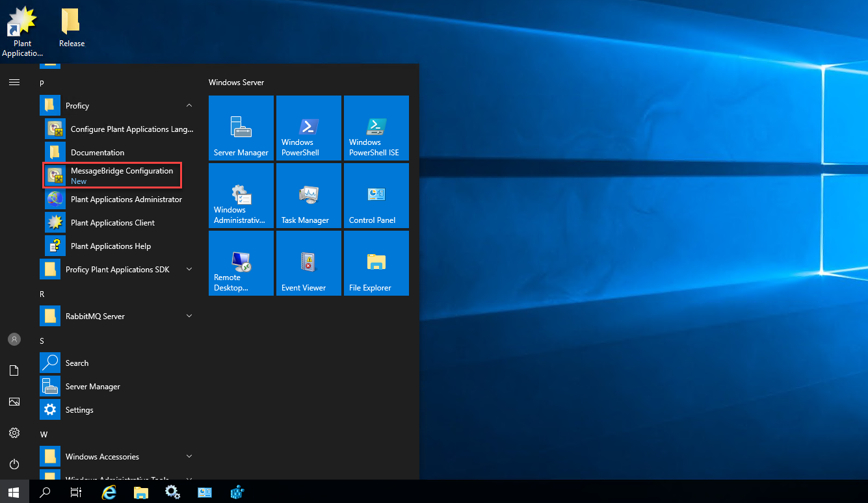The width and height of the screenshot is (868, 503).
Task: Click the Windows Start button on taskbar
Action: [14, 492]
